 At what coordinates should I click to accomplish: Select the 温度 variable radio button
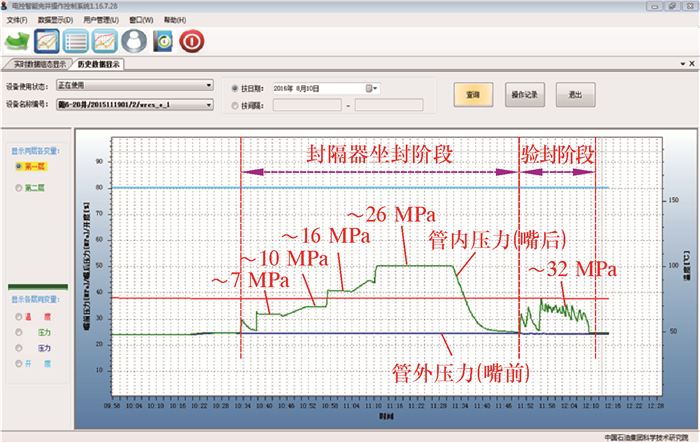[18, 317]
